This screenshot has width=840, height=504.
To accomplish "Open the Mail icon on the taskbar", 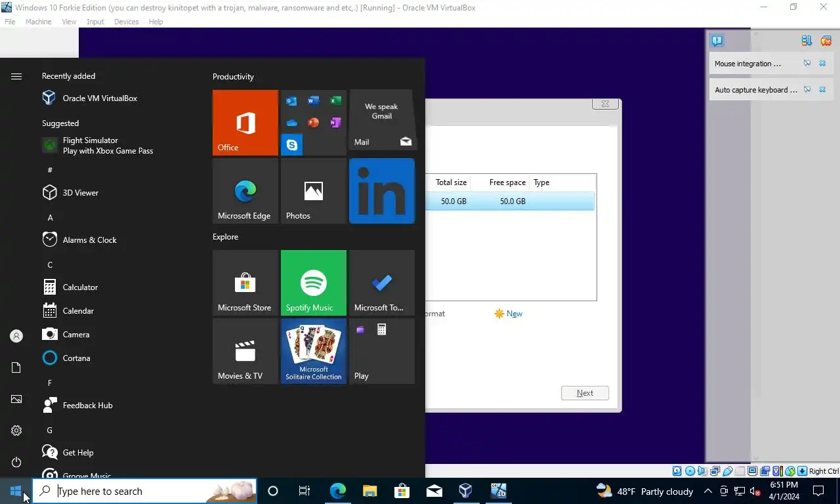I will coord(434,491).
